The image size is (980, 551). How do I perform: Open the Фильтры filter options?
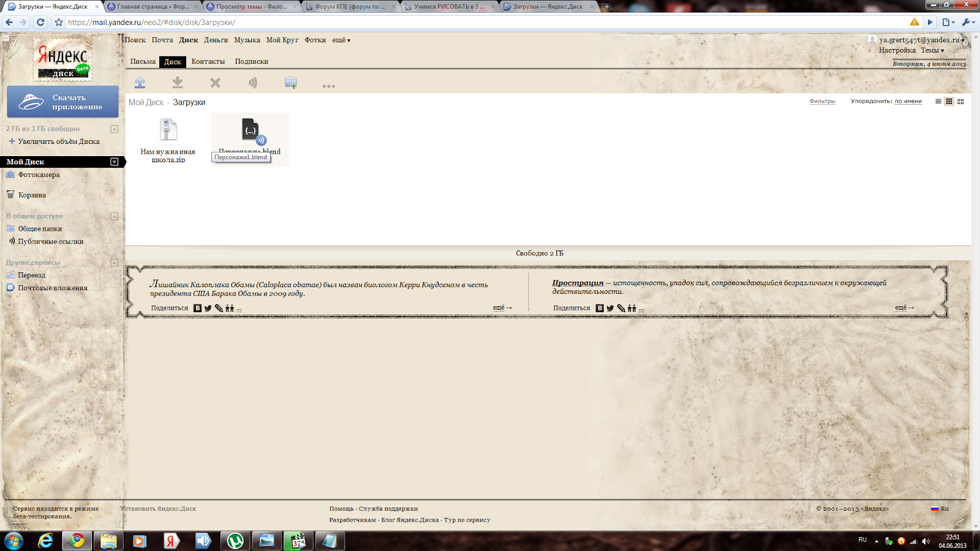point(822,101)
